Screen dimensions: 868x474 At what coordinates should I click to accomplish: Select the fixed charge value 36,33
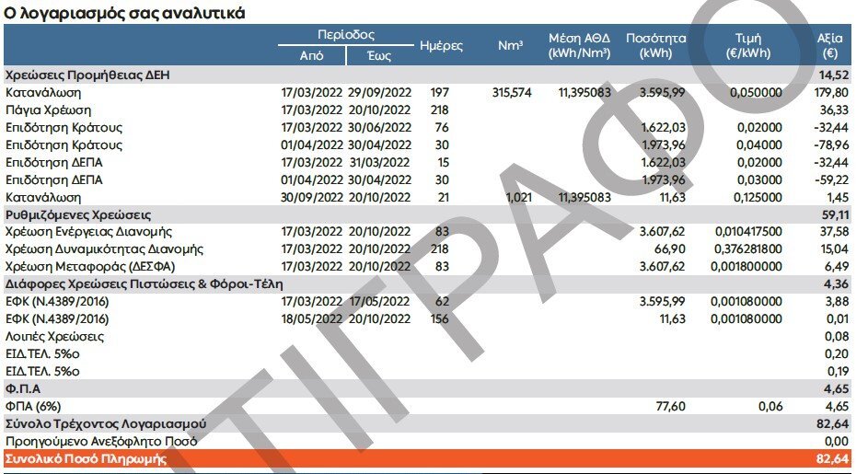[x=834, y=110]
